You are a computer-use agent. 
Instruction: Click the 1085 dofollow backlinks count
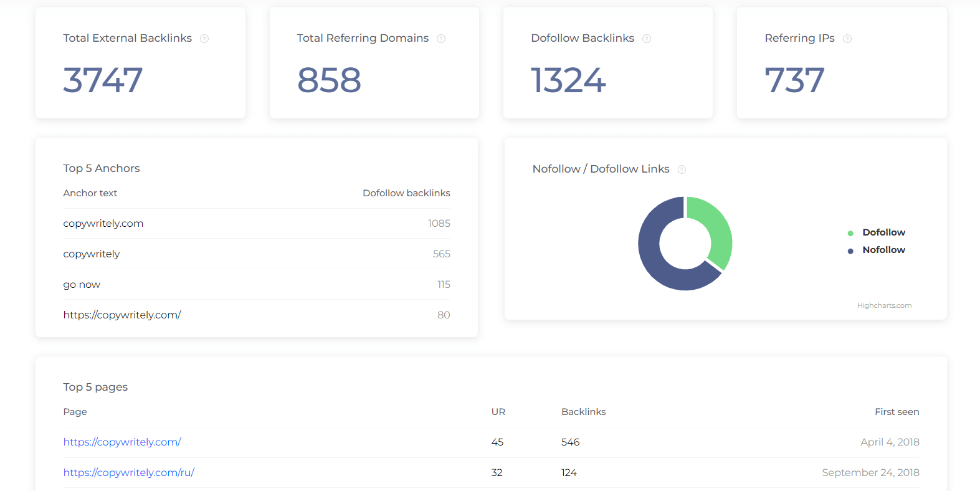pos(439,224)
